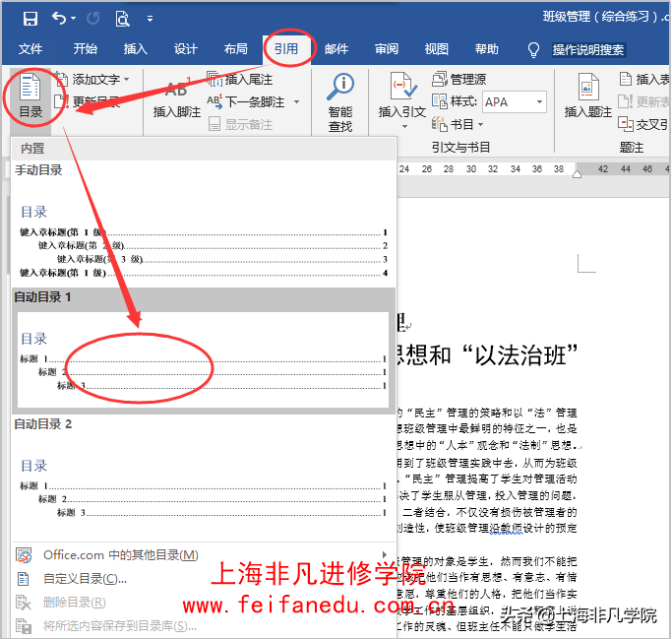The image size is (672, 639).
Task: Expand the 下一条脚注 dropdown arrow
Action: (x=296, y=102)
